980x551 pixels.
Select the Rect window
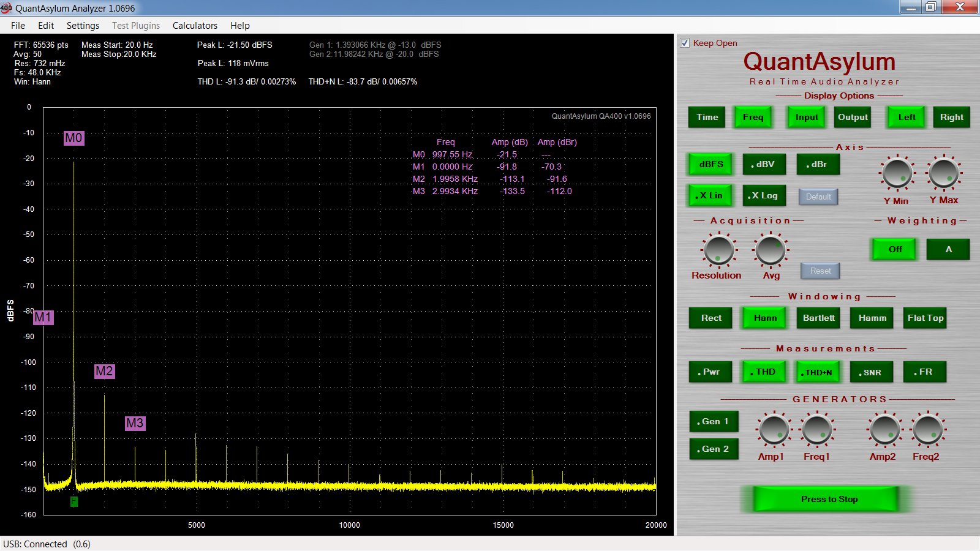click(x=710, y=318)
